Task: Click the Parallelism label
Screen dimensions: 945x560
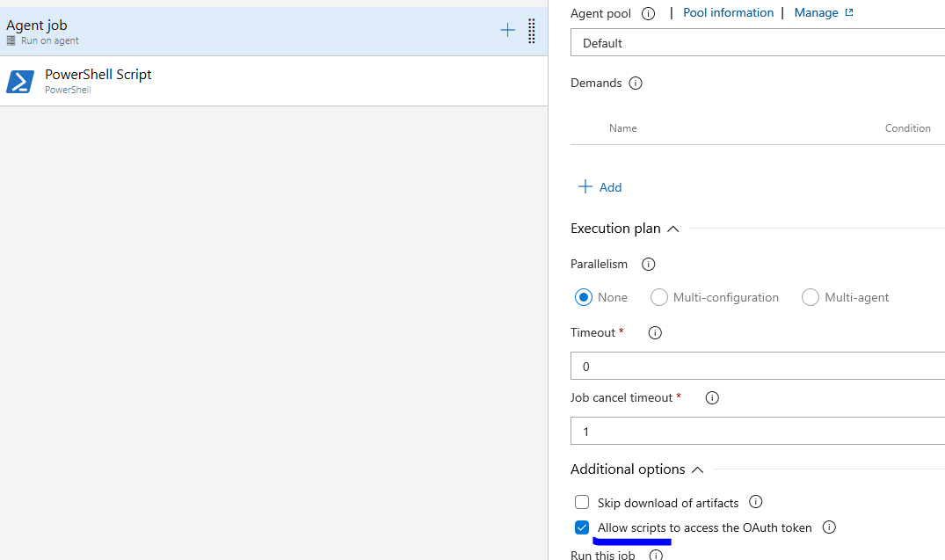Action: pyautogui.click(x=599, y=264)
